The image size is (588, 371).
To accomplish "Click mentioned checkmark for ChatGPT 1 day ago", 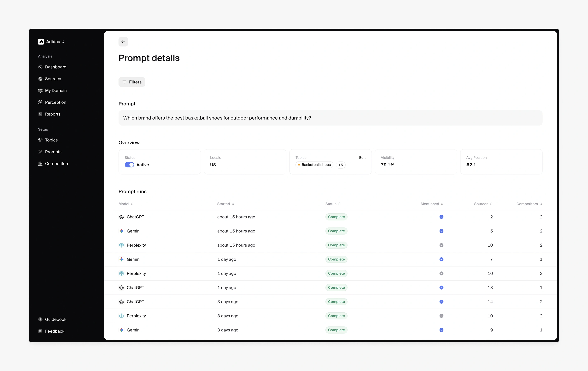I will click(441, 288).
